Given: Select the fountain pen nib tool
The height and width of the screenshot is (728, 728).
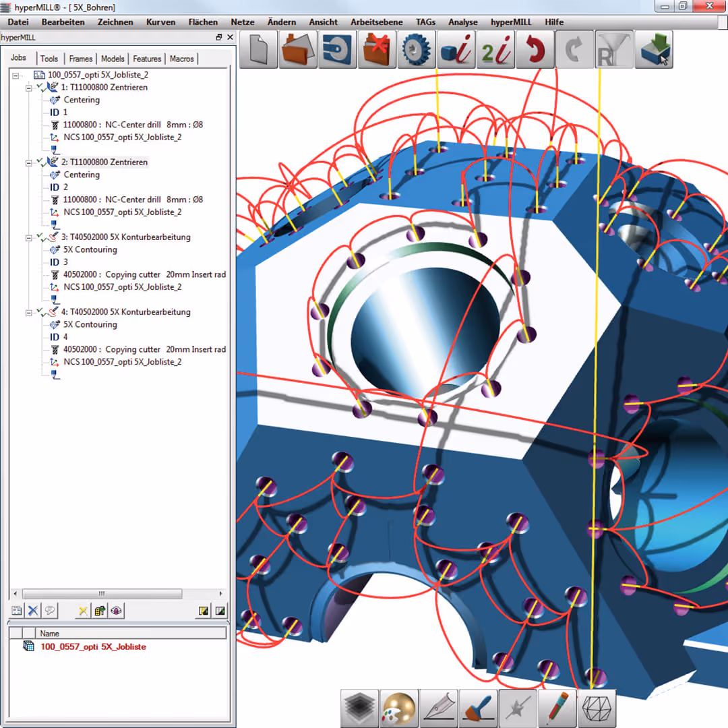Looking at the screenshot, I should (438, 708).
